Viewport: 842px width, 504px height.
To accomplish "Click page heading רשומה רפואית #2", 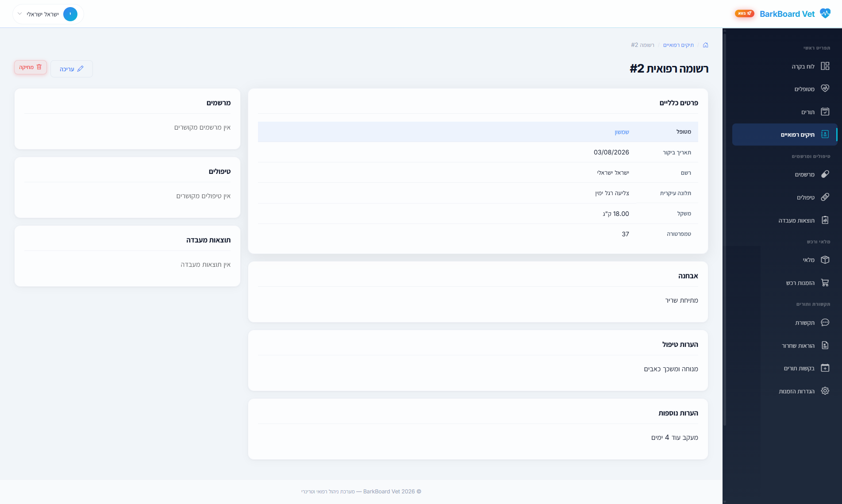I will tap(669, 69).
